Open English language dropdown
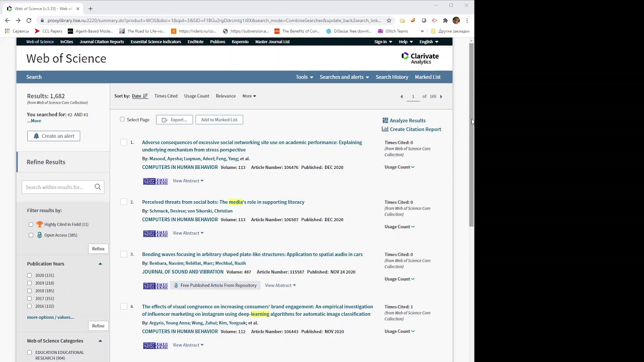The width and height of the screenshot is (644, 362). tap(429, 42)
